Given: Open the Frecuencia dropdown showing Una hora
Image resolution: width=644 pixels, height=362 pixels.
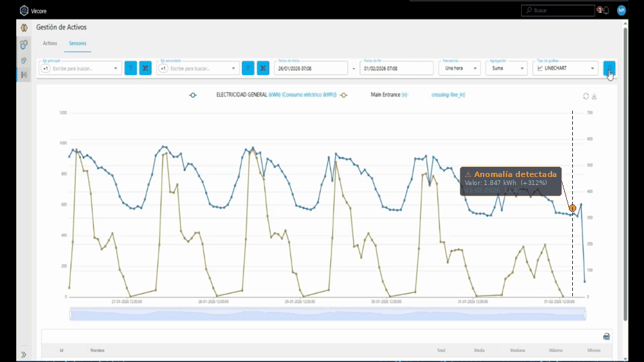Looking at the screenshot, I should [460, 68].
